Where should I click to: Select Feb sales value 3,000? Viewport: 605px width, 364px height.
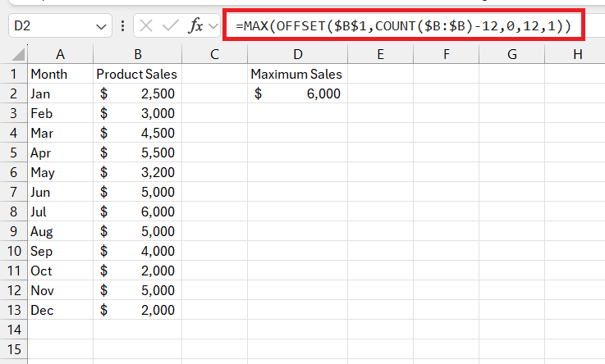point(137,113)
